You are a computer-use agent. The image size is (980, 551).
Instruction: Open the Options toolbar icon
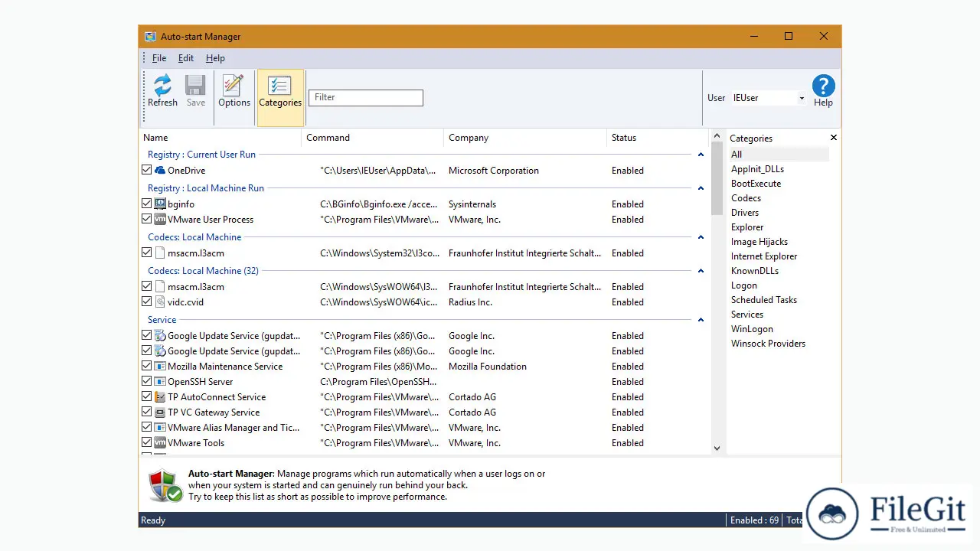(x=234, y=85)
